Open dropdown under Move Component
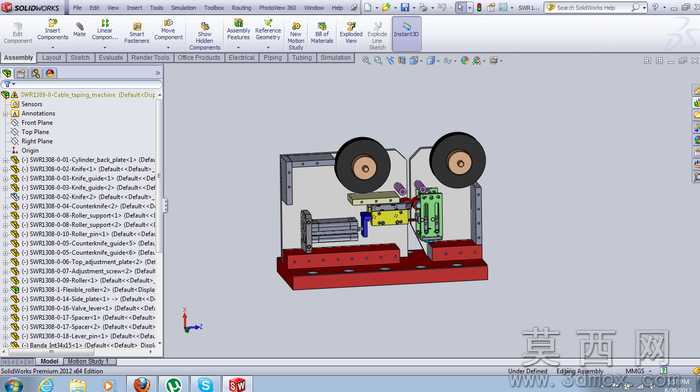The height and width of the screenshot is (392, 700). 168,47
